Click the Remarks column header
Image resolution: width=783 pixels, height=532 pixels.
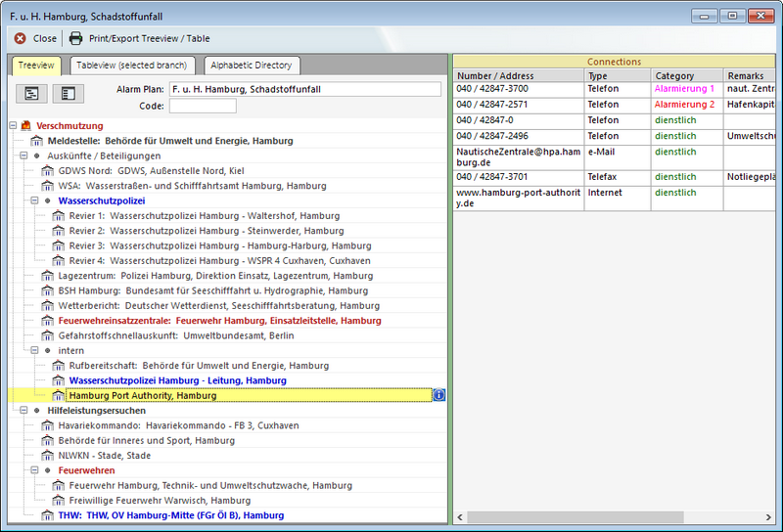point(750,76)
